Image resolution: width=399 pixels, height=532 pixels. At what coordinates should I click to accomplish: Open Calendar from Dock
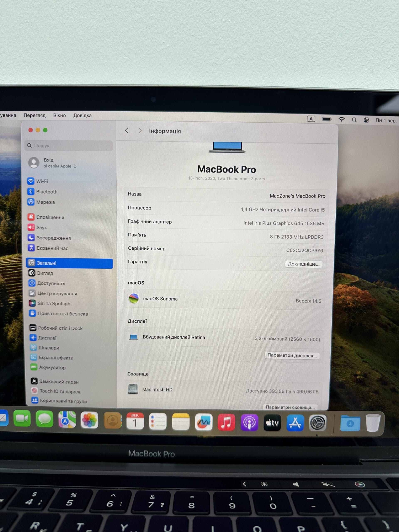coord(135,421)
